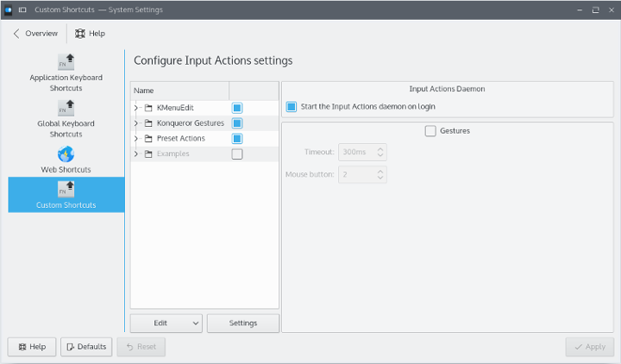
Task: Enable the Gestures checkbox
Action: tap(430, 131)
